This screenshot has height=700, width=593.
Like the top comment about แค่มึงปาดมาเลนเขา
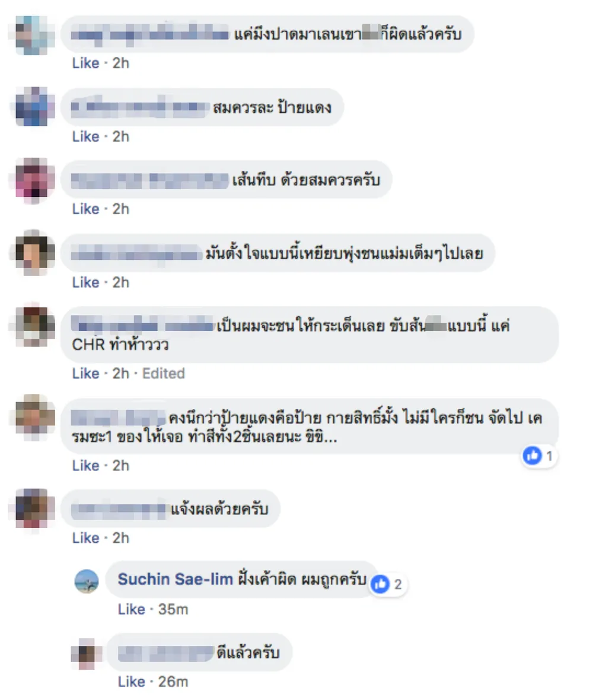[x=85, y=63]
